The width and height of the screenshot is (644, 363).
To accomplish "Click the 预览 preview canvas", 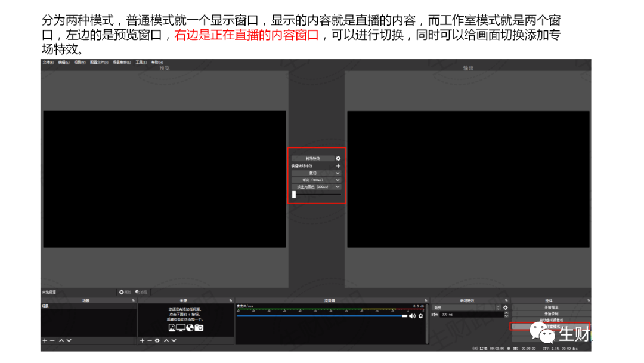I will pyautogui.click(x=165, y=179).
